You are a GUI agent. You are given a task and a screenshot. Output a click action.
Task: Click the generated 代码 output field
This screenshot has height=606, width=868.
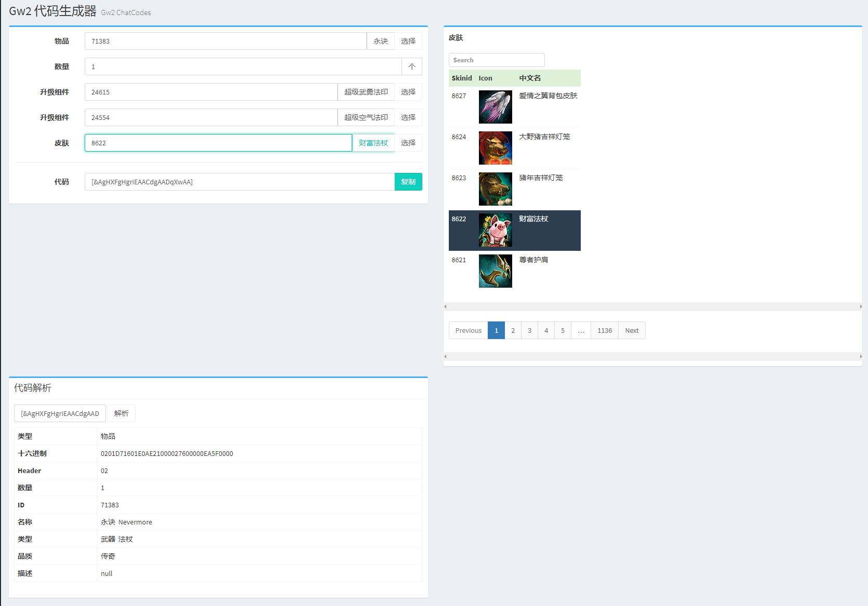pos(239,182)
